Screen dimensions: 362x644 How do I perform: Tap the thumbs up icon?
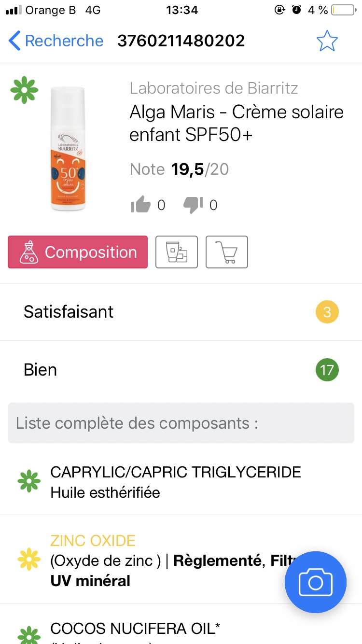141,205
